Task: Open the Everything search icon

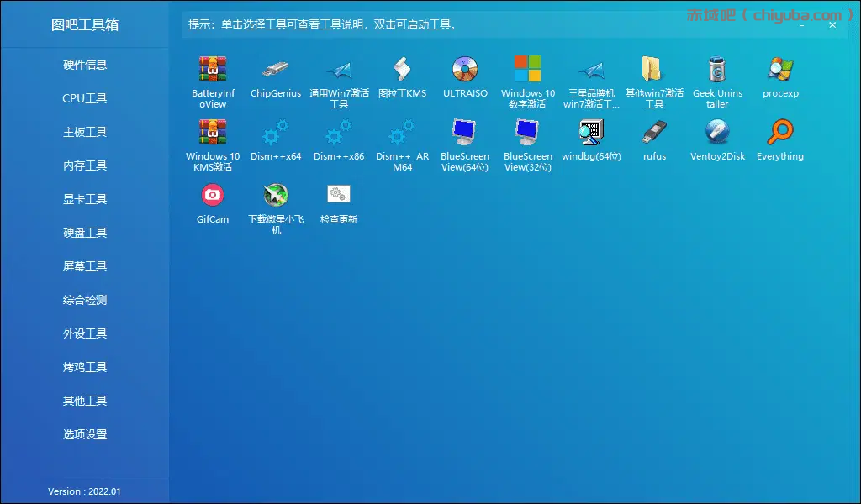Action: [780, 133]
